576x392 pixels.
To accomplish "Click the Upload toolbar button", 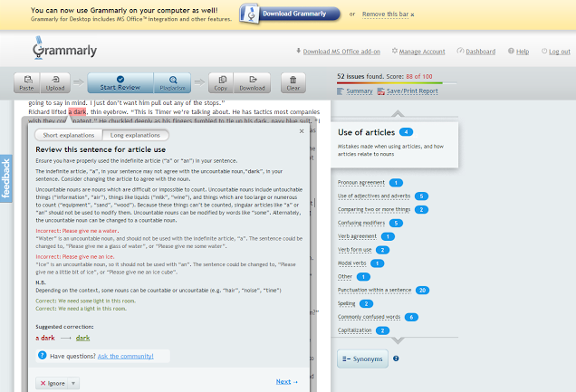I will [x=55, y=82].
